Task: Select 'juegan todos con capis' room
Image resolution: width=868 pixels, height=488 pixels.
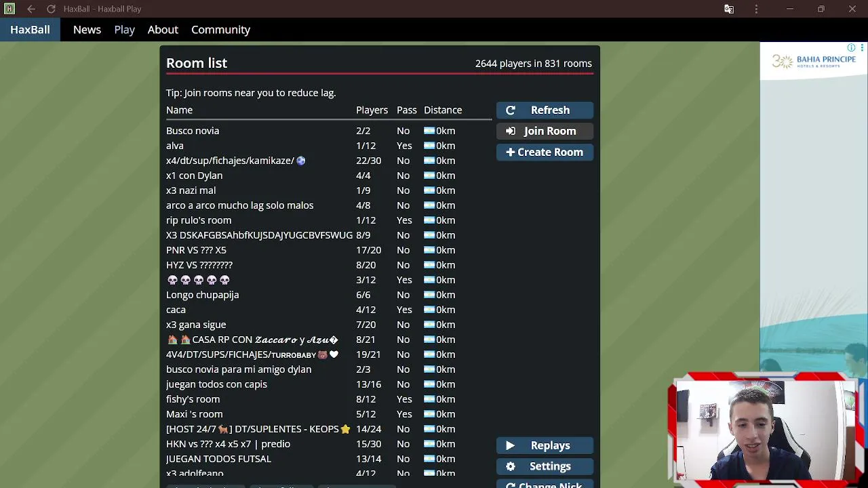Action: 329,384
